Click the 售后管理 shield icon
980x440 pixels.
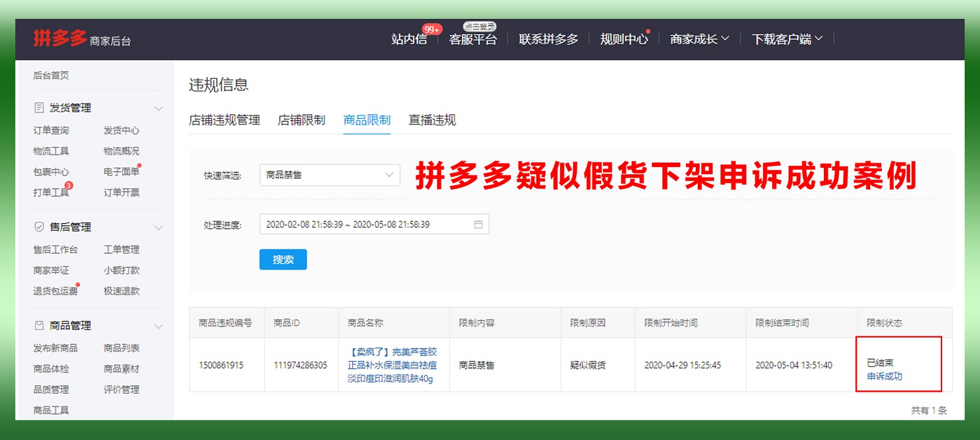[x=39, y=227]
